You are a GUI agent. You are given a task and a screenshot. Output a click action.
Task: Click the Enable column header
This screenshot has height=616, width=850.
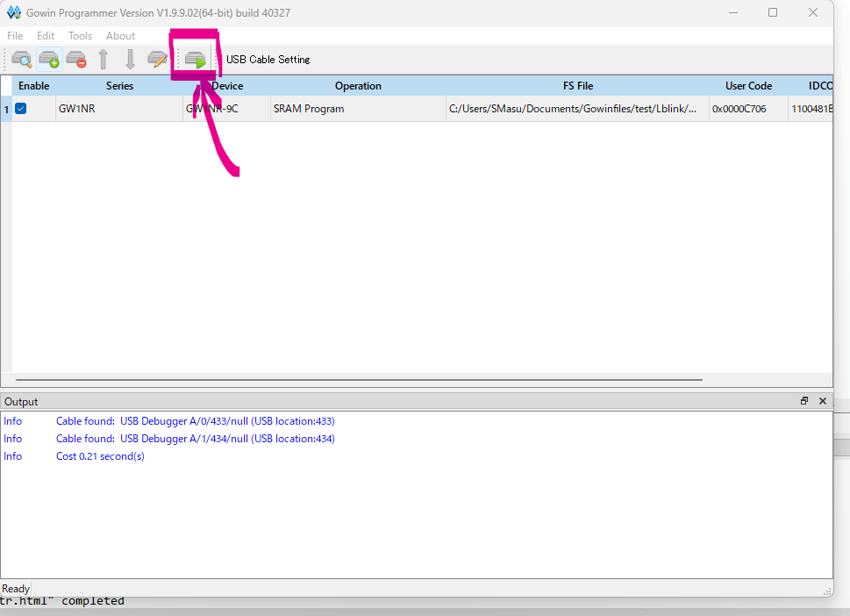[33, 86]
